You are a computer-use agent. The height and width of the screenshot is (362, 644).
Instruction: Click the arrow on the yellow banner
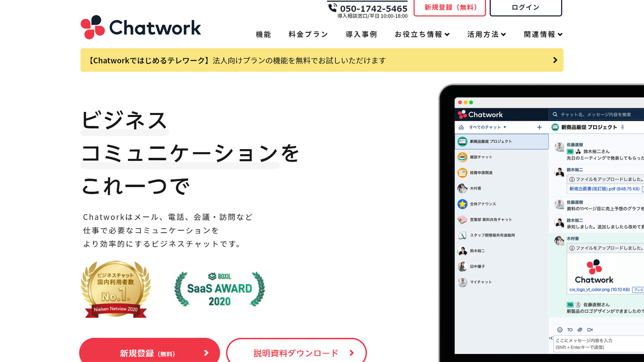555,60
